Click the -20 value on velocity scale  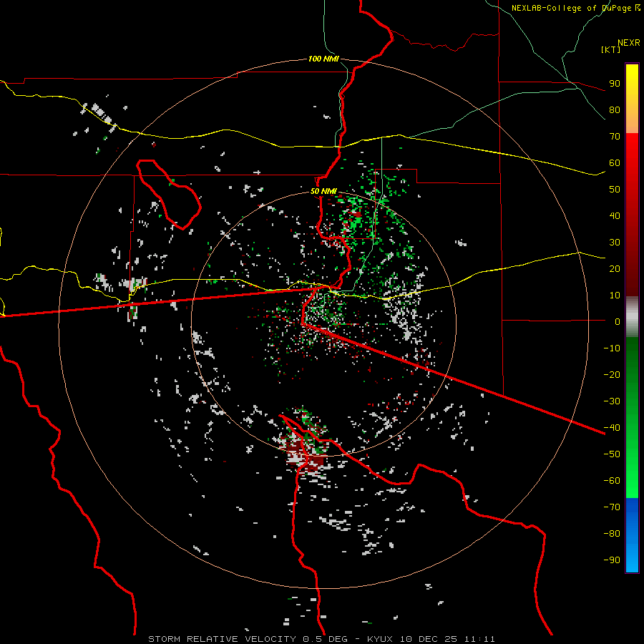612,374
